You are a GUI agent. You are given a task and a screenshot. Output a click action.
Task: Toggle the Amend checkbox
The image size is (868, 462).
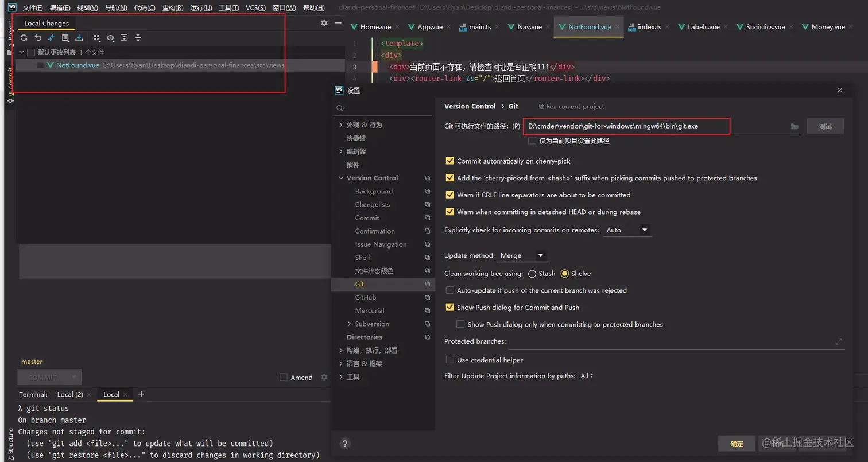click(284, 377)
